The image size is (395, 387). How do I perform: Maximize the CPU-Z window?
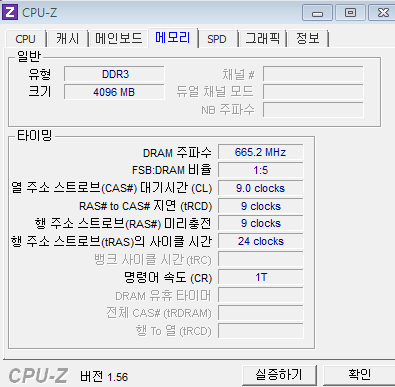(350, 13)
